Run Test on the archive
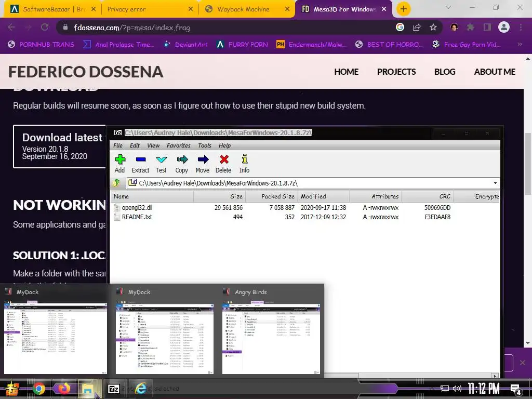 click(x=161, y=164)
